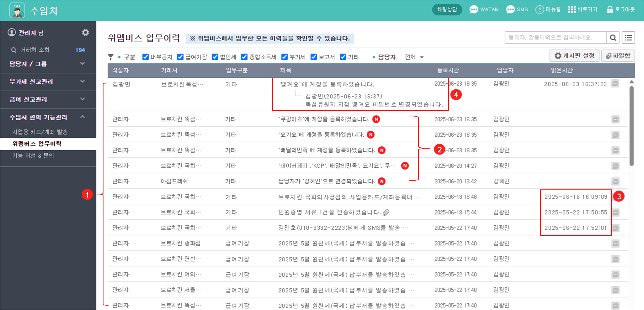This screenshot has height=310, width=644.
Task: Click the scrollbar up arrow
Action: tap(631, 82)
